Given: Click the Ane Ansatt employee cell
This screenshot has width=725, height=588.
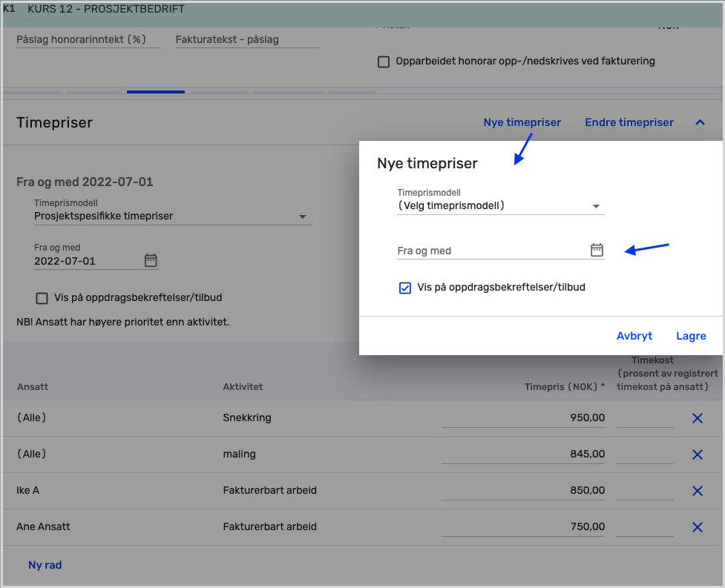Looking at the screenshot, I should 43,526.
